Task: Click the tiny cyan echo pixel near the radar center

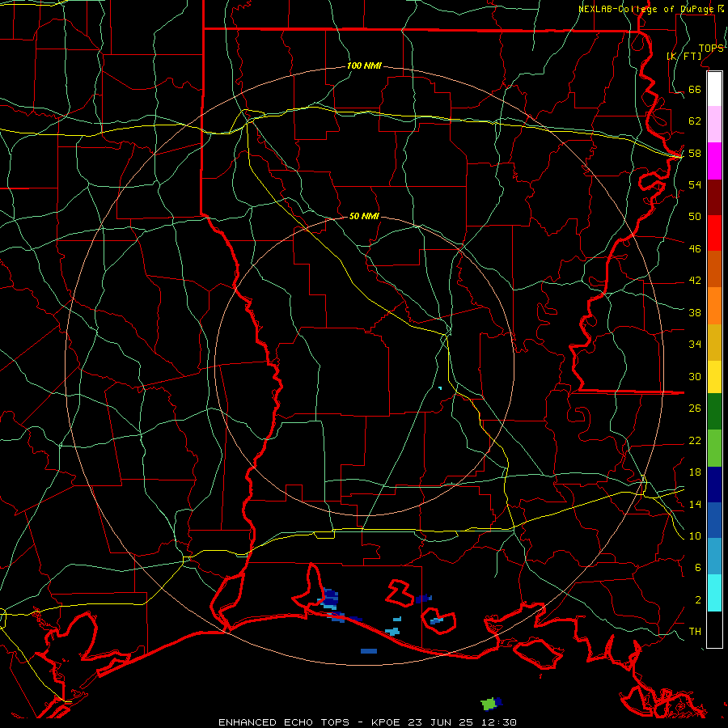Action: tap(440, 387)
